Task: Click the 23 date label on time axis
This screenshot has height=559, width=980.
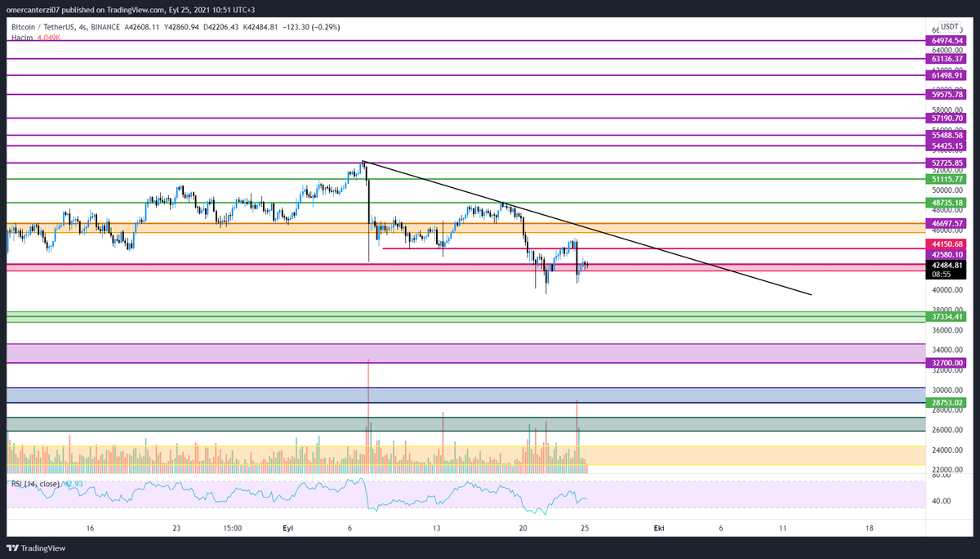Action: click(x=176, y=529)
